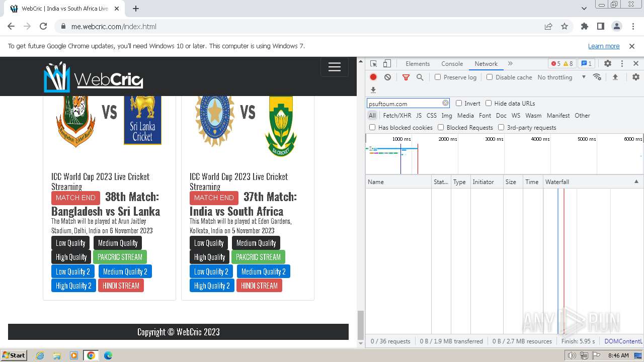
Task: Open Bangladesh vs Sri Lanka Low Quality stream
Action: [x=70, y=243]
